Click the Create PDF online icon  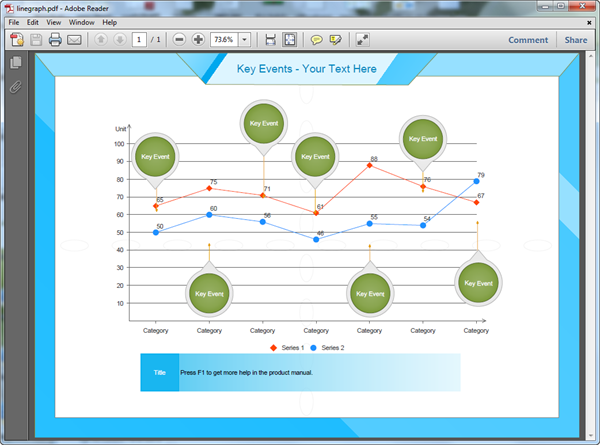pos(17,39)
